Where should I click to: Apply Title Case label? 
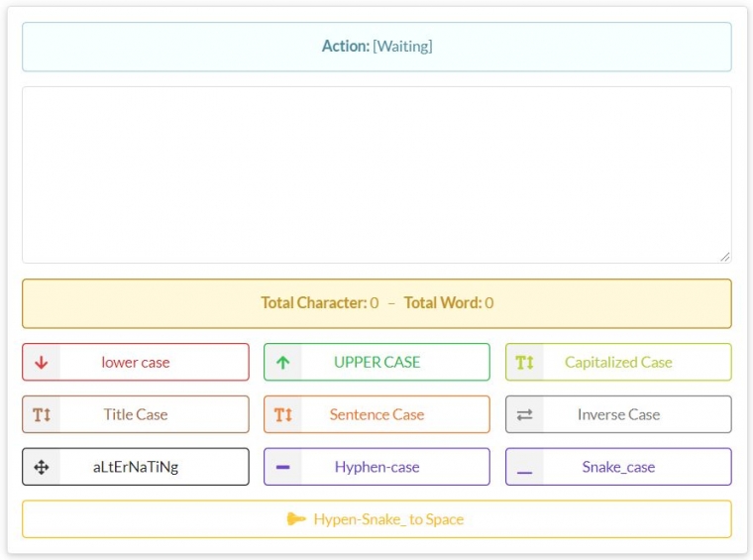(136, 414)
